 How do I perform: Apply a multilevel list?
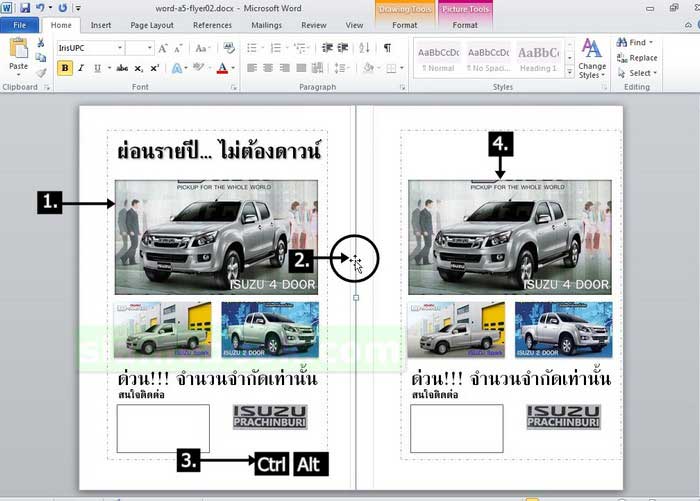[300, 48]
